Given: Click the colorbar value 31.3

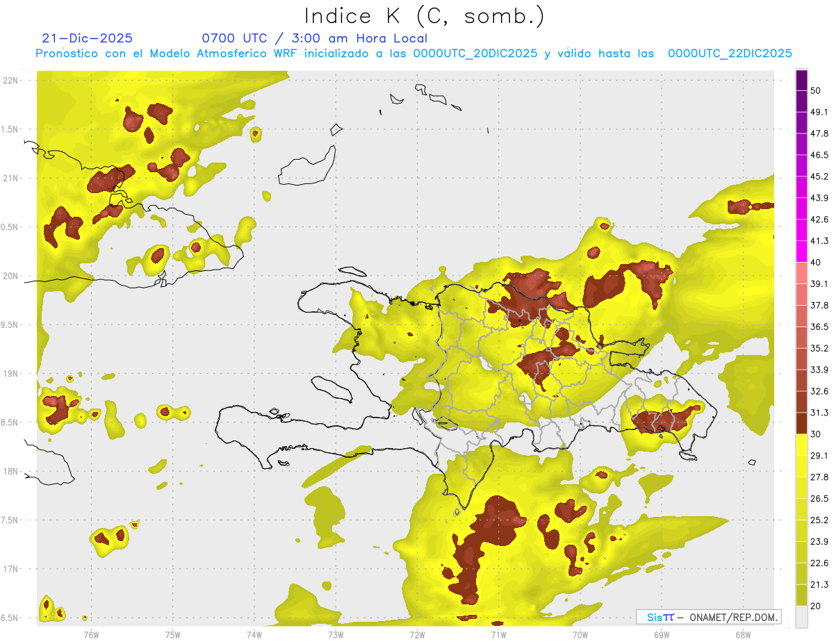Looking at the screenshot, I should (819, 413).
